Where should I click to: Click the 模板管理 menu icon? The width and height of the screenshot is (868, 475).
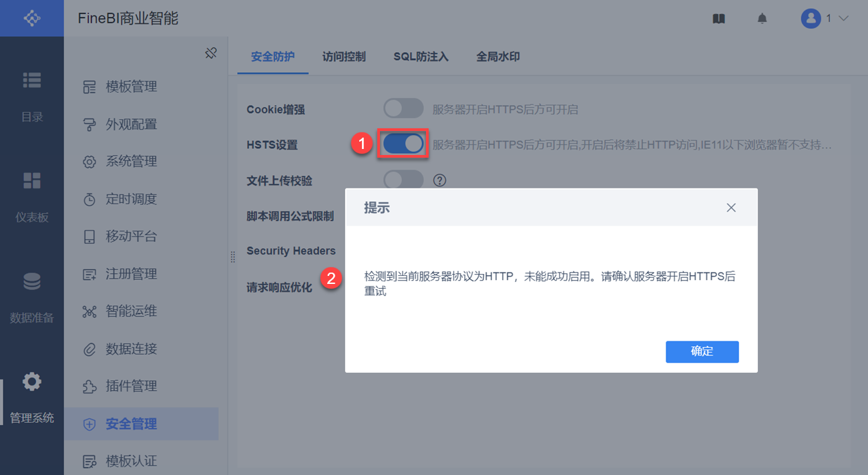click(x=89, y=87)
